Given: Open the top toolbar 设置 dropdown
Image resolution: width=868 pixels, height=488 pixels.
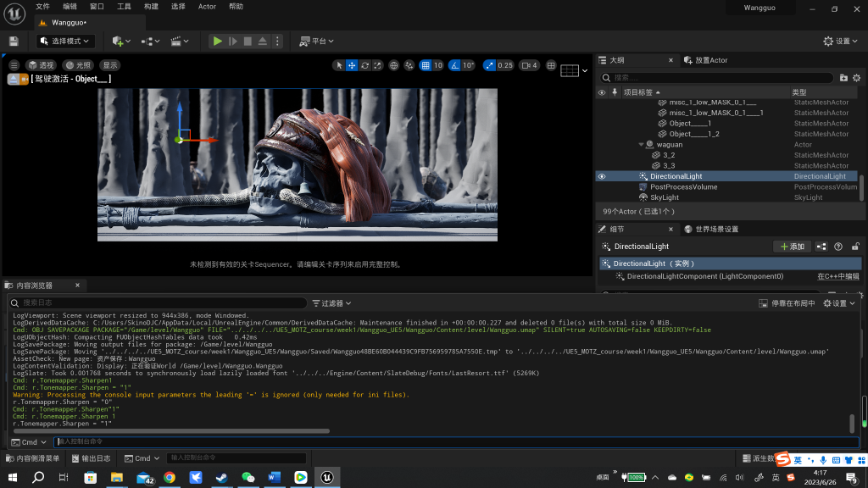Looking at the screenshot, I should [840, 41].
